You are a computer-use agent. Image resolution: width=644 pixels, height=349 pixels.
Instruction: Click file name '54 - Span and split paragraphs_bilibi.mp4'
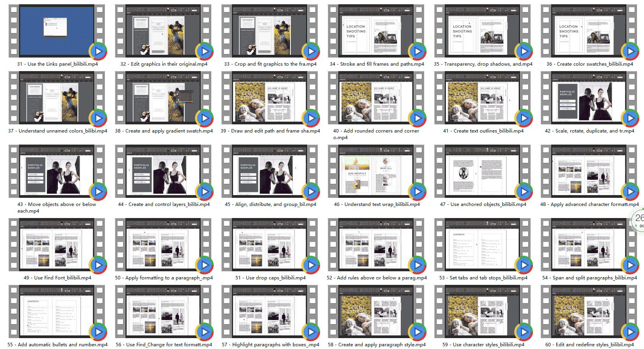590,278
